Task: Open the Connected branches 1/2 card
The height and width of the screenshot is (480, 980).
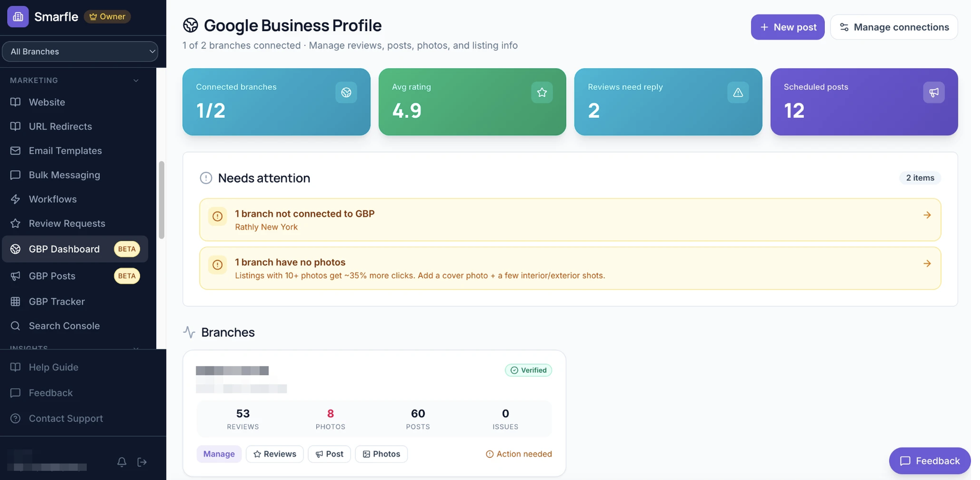Action: click(x=276, y=102)
